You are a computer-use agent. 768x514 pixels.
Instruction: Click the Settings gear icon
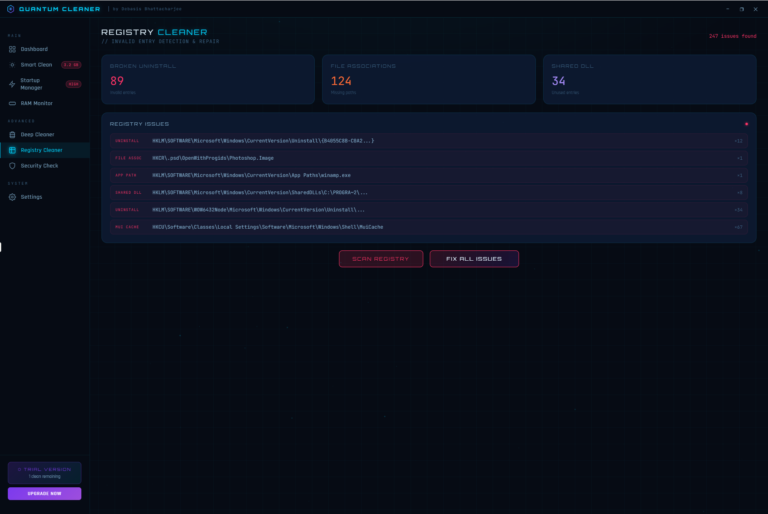(12, 197)
